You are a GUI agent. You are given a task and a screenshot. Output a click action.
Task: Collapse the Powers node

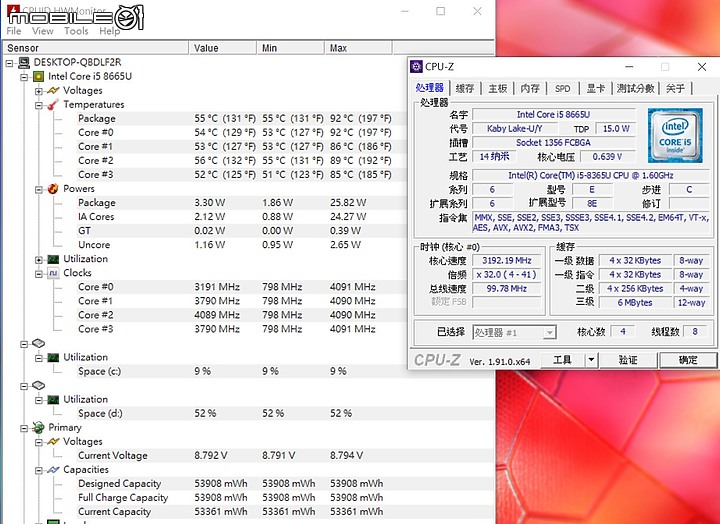[39, 190]
